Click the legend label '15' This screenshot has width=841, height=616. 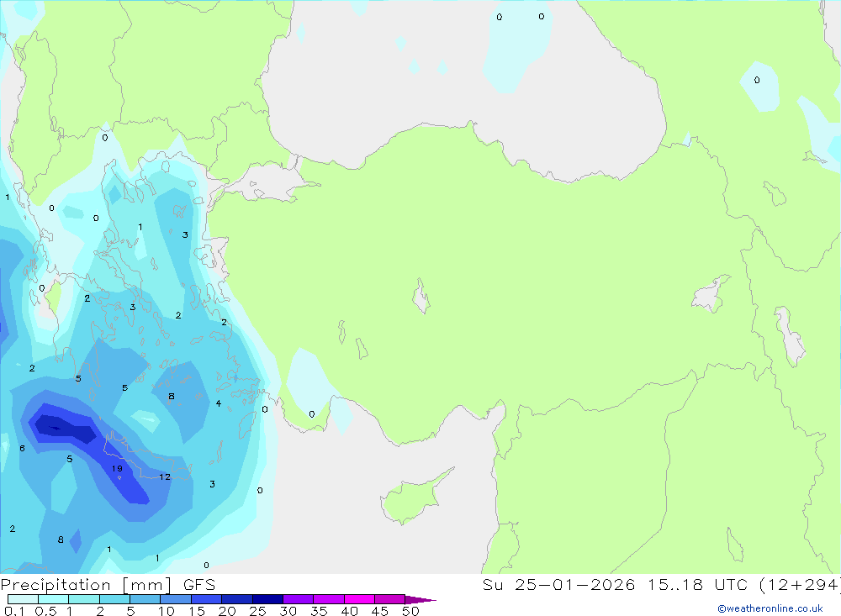click(197, 611)
